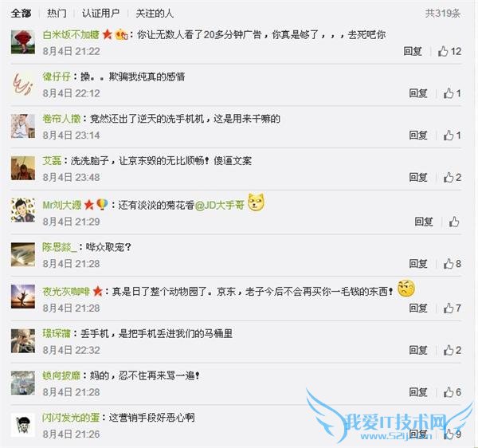Like Mr刘大源's comment
The image size is (478, 448).
click(454, 222)
